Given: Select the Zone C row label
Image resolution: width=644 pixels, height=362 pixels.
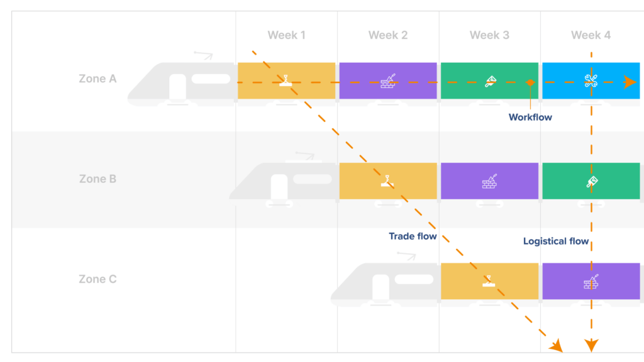Looking at the screenshot, I should coord(97,279).
